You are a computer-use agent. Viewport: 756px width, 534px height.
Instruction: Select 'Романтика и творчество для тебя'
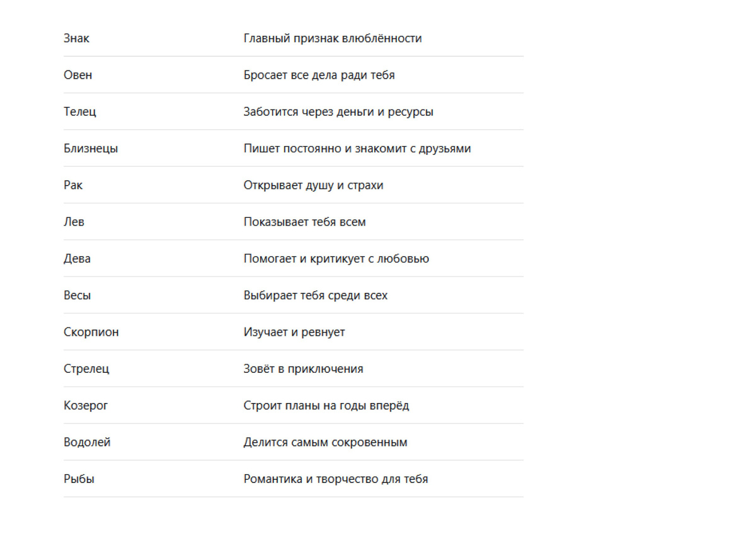point(336,479)
